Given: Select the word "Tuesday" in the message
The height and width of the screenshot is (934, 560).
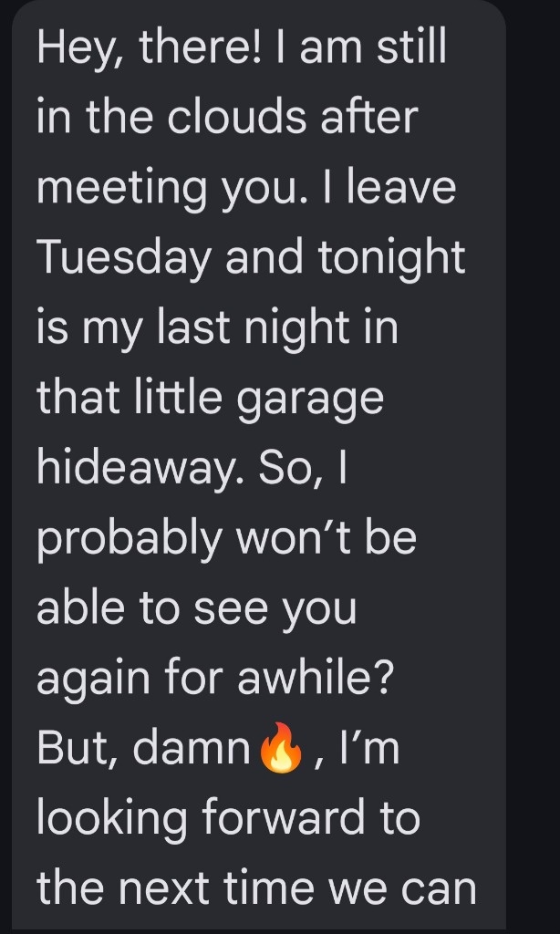Looking at the screenshot, I should coord(123,259).
